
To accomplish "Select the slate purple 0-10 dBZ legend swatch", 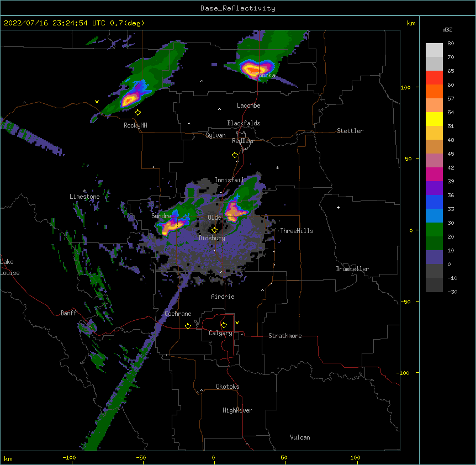I will coord(434,257).
